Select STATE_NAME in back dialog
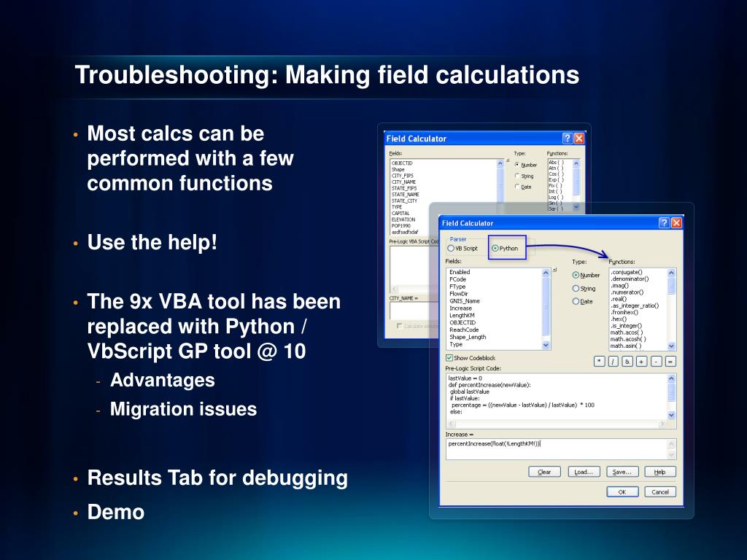747x560 pixels. 406,194
